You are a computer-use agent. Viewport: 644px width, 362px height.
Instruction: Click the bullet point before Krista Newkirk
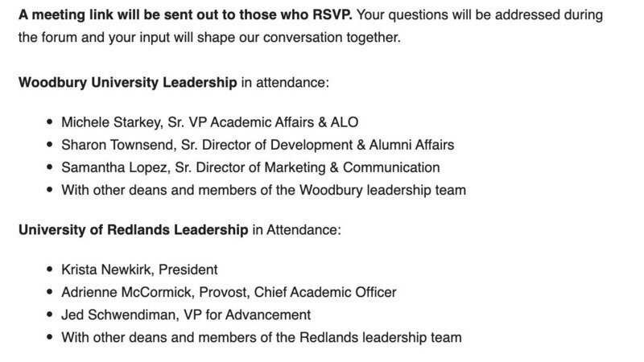tap(50, 269)
